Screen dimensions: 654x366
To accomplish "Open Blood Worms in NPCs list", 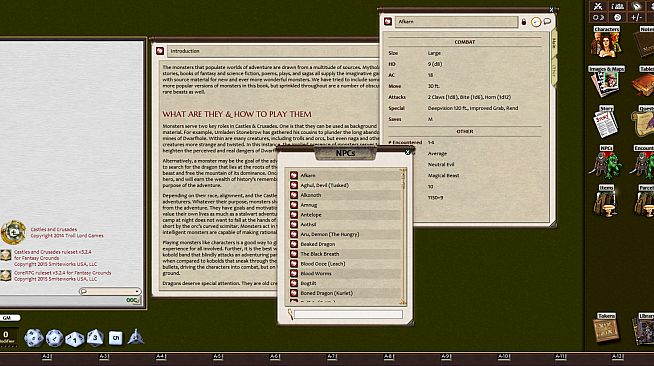I will (345, 273).
